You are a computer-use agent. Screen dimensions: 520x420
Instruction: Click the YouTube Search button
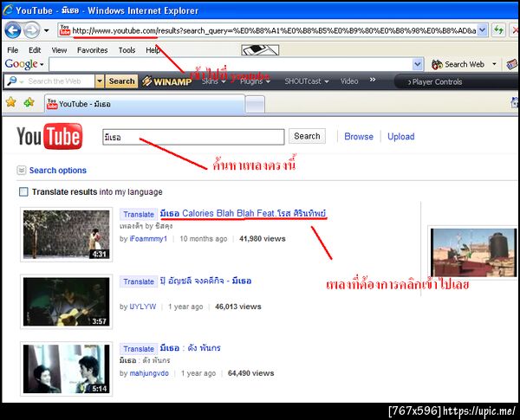(x=307, y=136)
